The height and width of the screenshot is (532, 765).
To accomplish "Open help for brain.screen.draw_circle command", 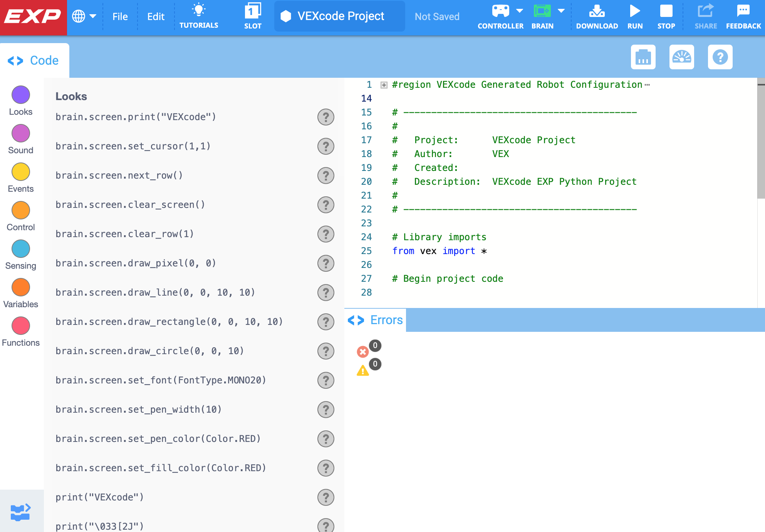I will (x=326, y=351).
